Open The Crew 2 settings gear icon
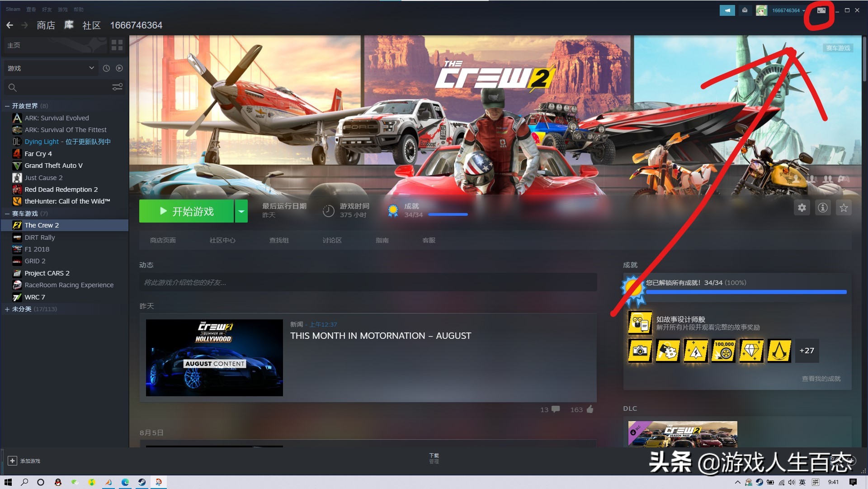Viewport: 868px width, 489px height. pyautogui.click(x=802, y=208)
